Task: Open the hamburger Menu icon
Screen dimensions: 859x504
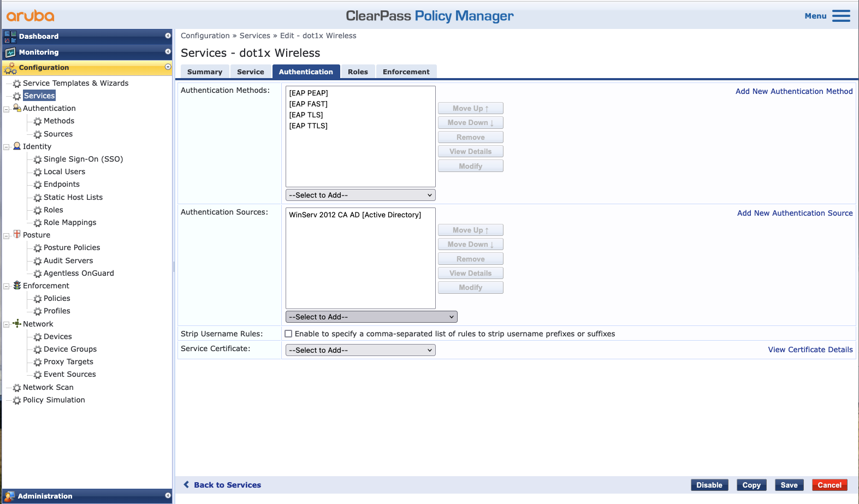Action: click(841, 16)
